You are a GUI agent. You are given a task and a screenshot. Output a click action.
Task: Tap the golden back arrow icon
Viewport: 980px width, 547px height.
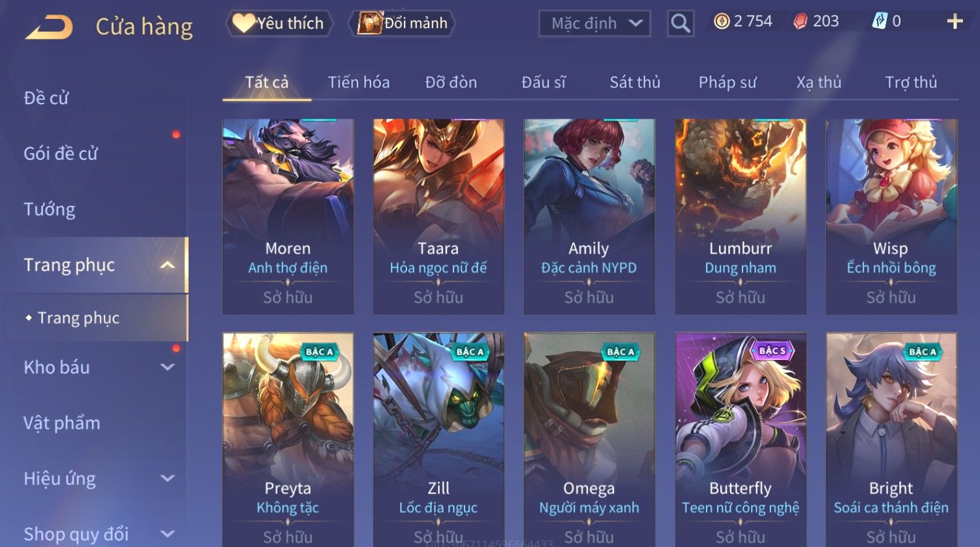(x=50, y=27)
